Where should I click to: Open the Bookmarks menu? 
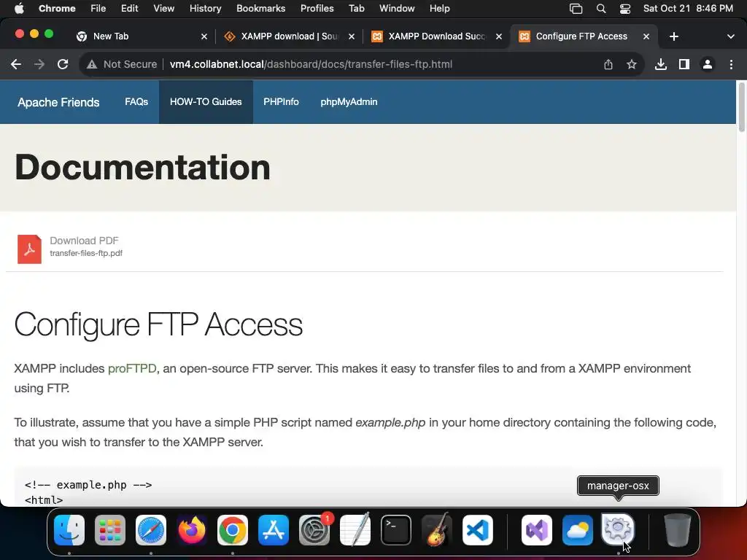click(260, 9)
